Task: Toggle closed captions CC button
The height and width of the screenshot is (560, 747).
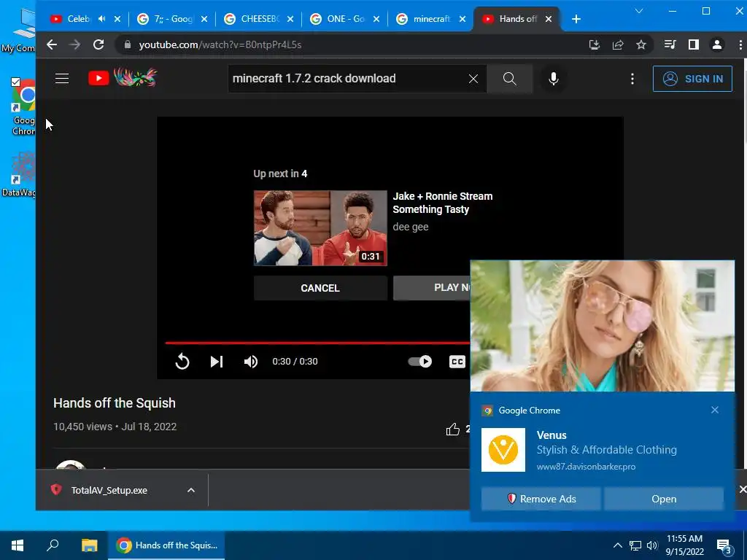Action: point(457,362)
